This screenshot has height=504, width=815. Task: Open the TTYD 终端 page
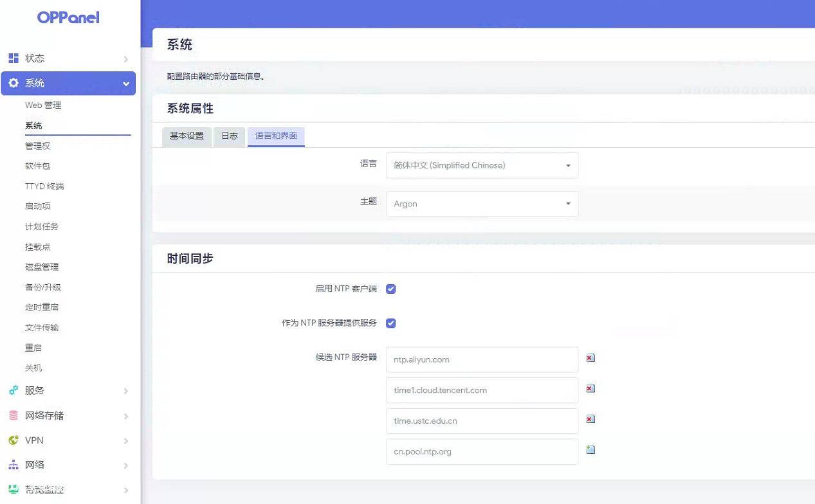pyautogui.click(x=44, y=186)
